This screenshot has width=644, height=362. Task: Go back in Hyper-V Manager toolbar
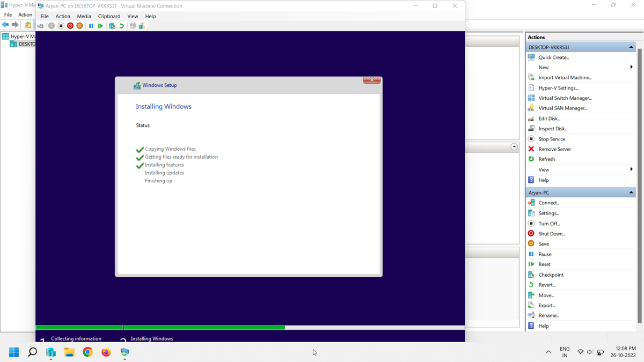[5, 25]
